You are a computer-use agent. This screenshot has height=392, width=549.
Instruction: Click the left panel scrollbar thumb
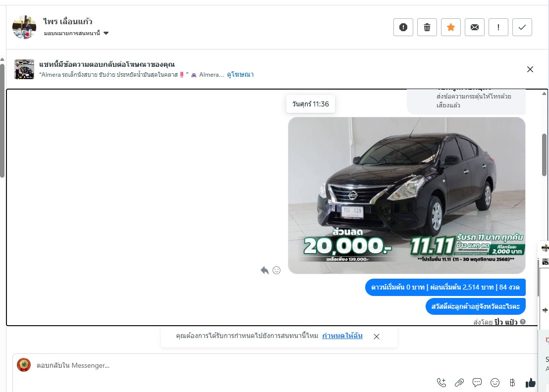(x=2, y=121)
